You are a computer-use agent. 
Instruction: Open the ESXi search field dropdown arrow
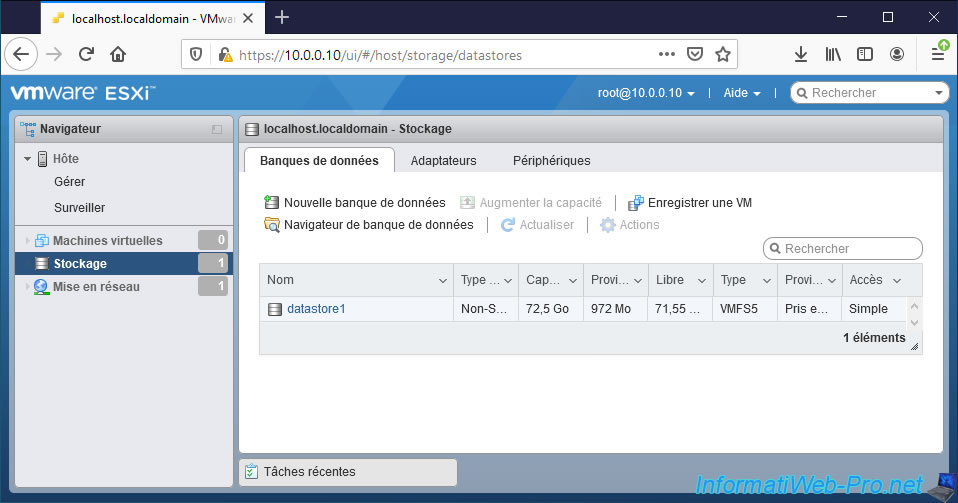[938, 93]
